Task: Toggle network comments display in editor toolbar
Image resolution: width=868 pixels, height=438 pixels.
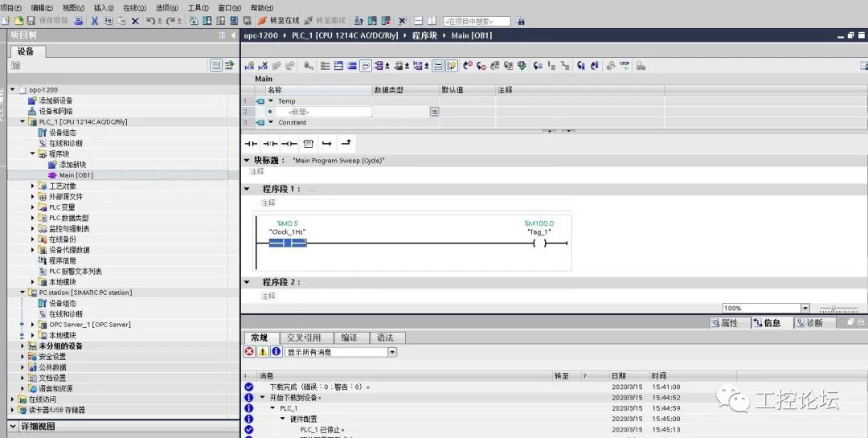Action: tap(366, 66)
